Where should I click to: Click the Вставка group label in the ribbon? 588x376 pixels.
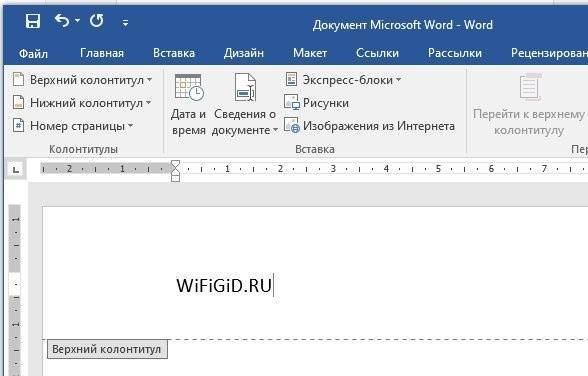coord(315,149)
